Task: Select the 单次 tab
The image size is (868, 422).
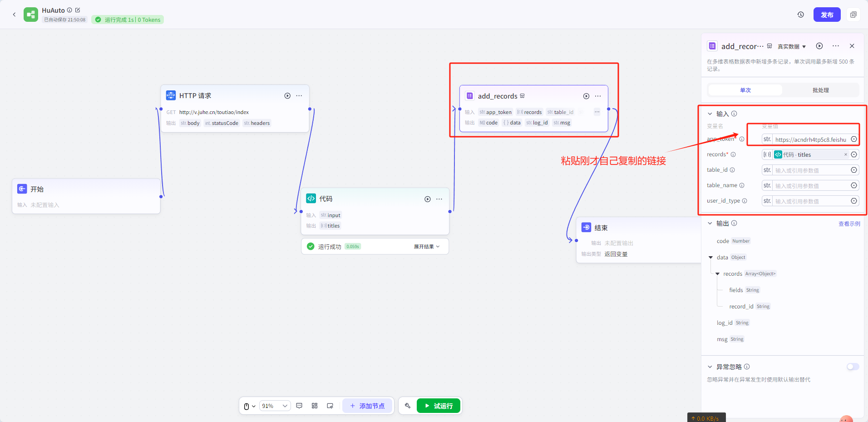Action: coord(745,90)
